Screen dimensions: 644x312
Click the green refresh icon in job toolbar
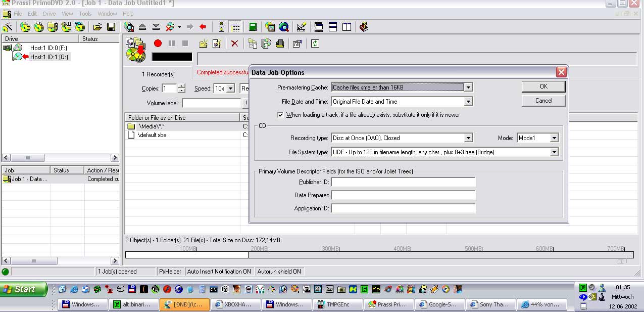[x=315, y=43]
